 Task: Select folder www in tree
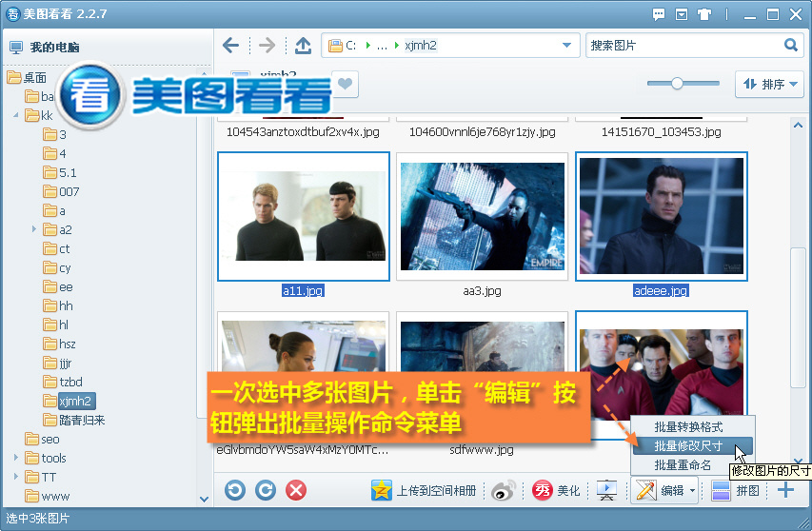(x=48, y=496)
